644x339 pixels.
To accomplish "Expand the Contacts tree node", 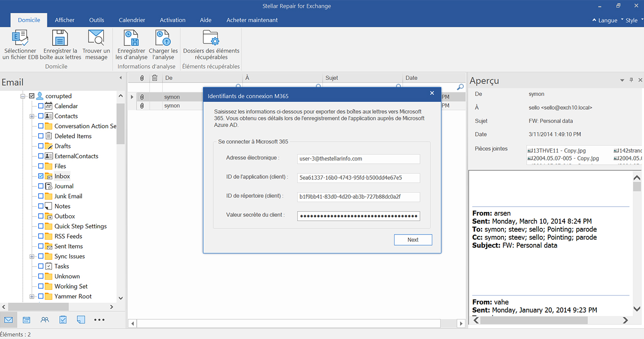I will [x=32, y=116].
